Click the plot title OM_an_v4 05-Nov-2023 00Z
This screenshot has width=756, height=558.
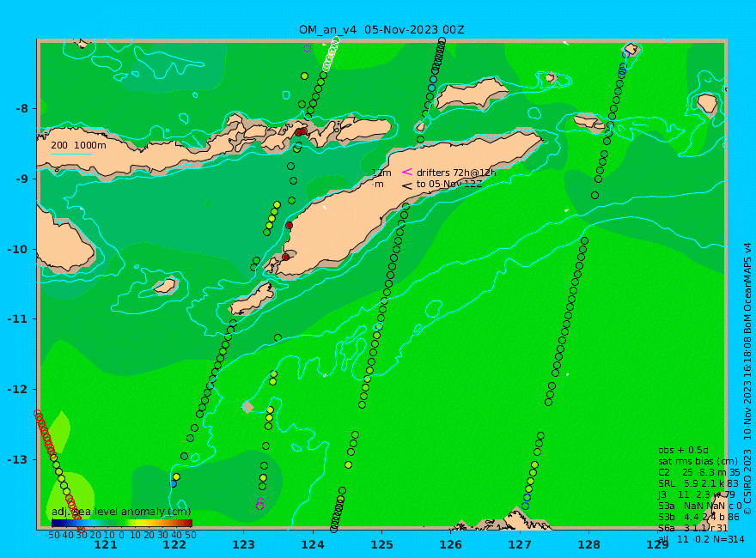coord(381,29)
